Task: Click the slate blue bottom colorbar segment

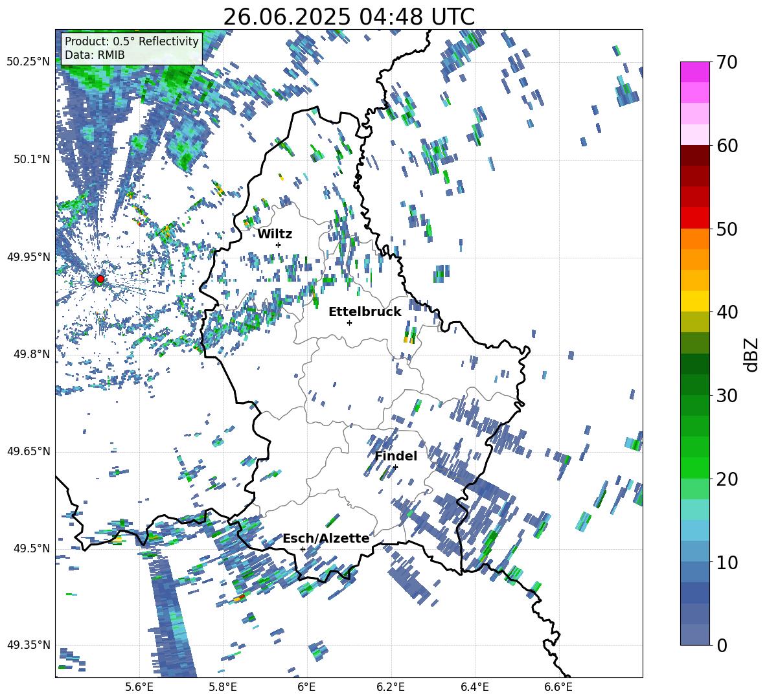Action: [x=694, y=635]
